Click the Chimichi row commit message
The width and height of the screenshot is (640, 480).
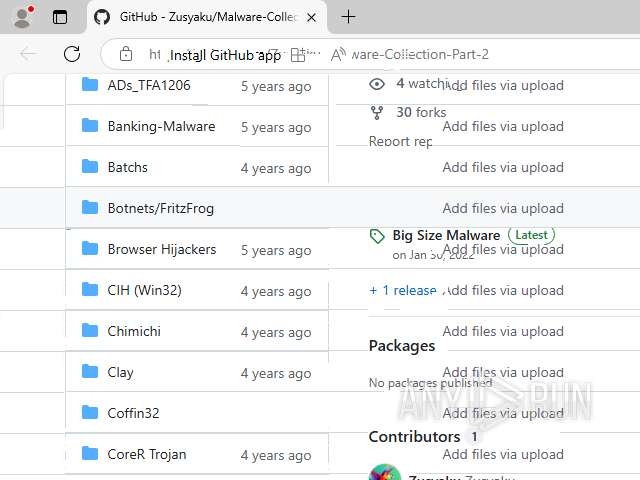click(x=503, y=331)
